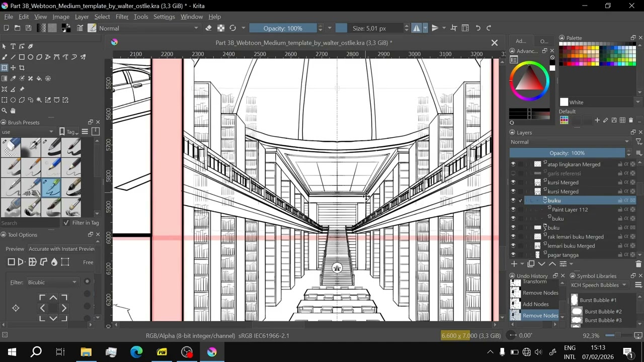Select the Gradient tool

5,78
